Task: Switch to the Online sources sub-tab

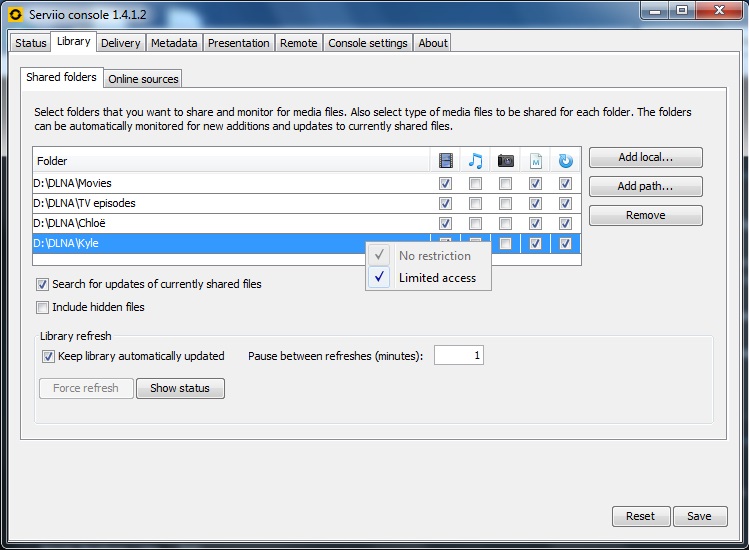Action: point(143,79)
